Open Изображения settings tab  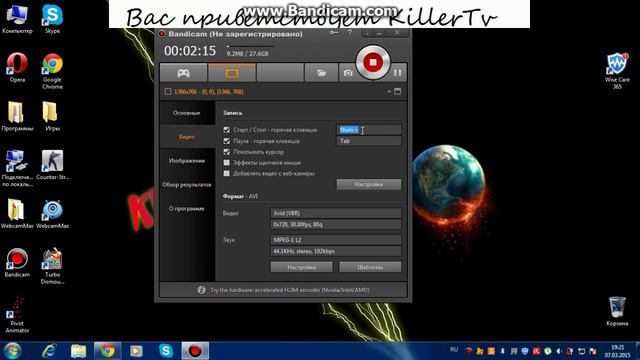pyautogui.click(x=187, y=161)
